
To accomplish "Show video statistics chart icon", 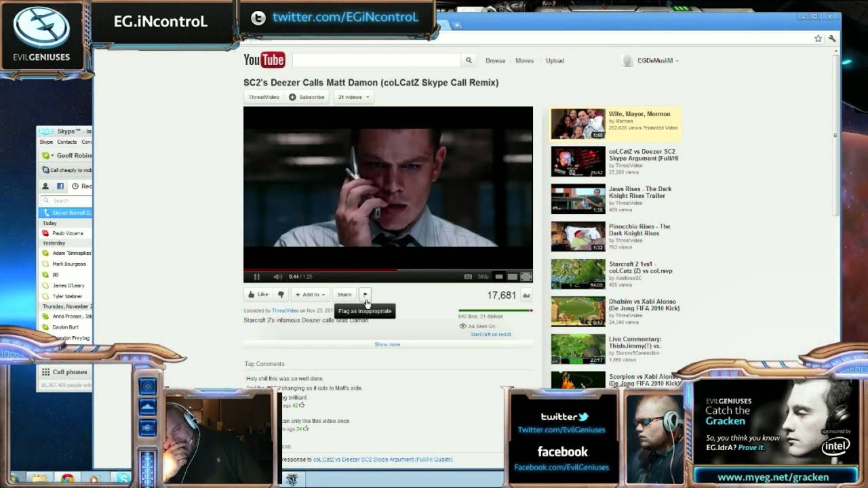I will (526, 296).
